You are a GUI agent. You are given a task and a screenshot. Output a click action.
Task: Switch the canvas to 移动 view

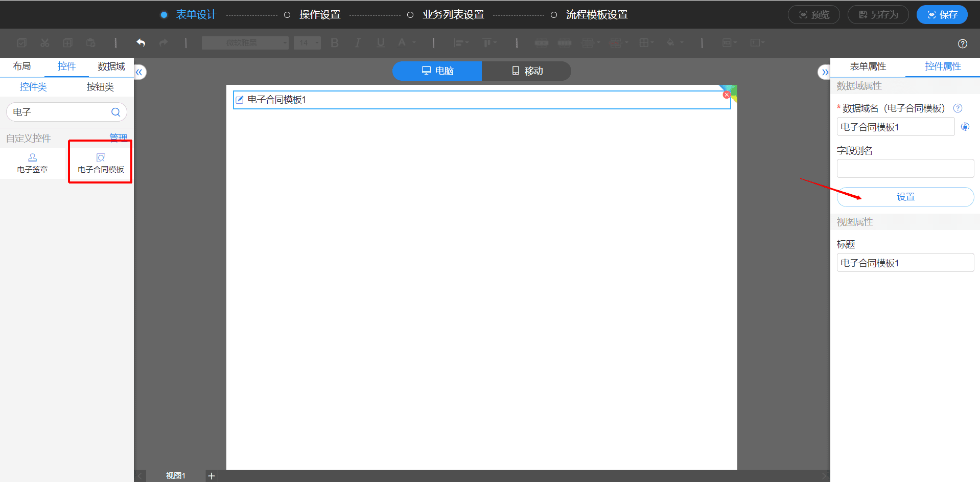[x=527, y=71]
